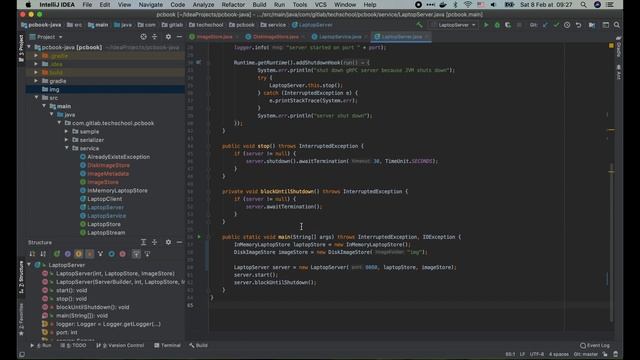The width and height of the screenshot is (640, 360).
Task: Collapse all nodes in Structure panel
Action: [155, 242]
